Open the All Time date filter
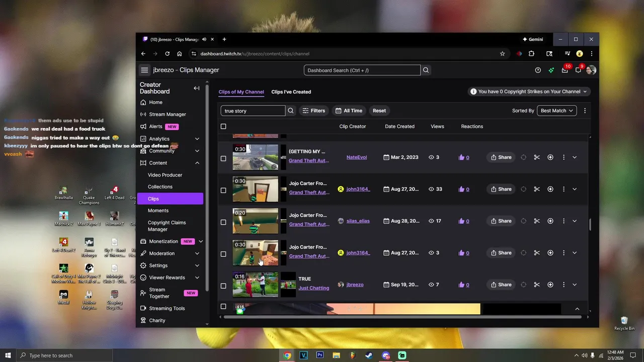Screen dimensions: 644x362 click(349, 111)
